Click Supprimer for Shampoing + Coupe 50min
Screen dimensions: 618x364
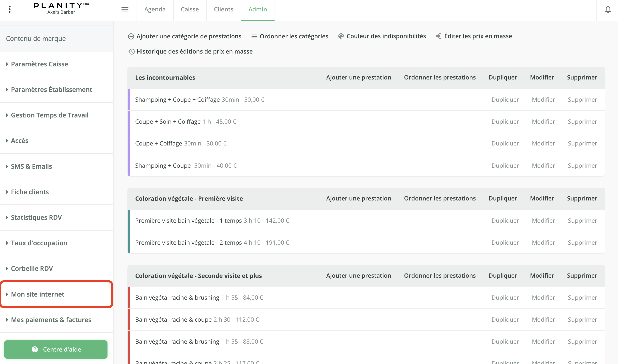click(x=582, y=166)
